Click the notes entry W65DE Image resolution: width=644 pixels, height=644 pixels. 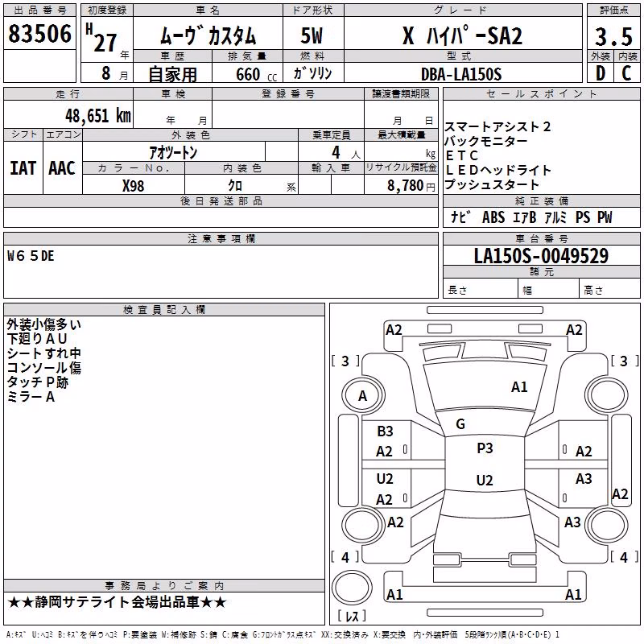[x=31, y=256]
